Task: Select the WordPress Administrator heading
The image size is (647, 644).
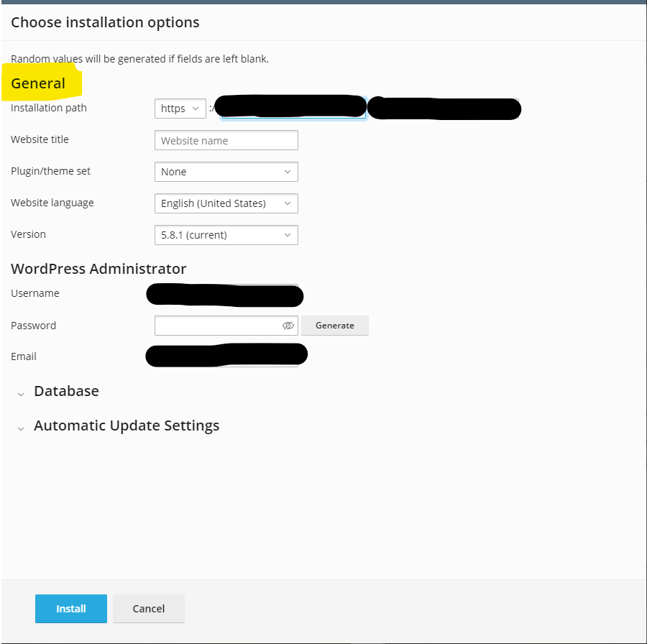Action: click(x=98, y=269)
